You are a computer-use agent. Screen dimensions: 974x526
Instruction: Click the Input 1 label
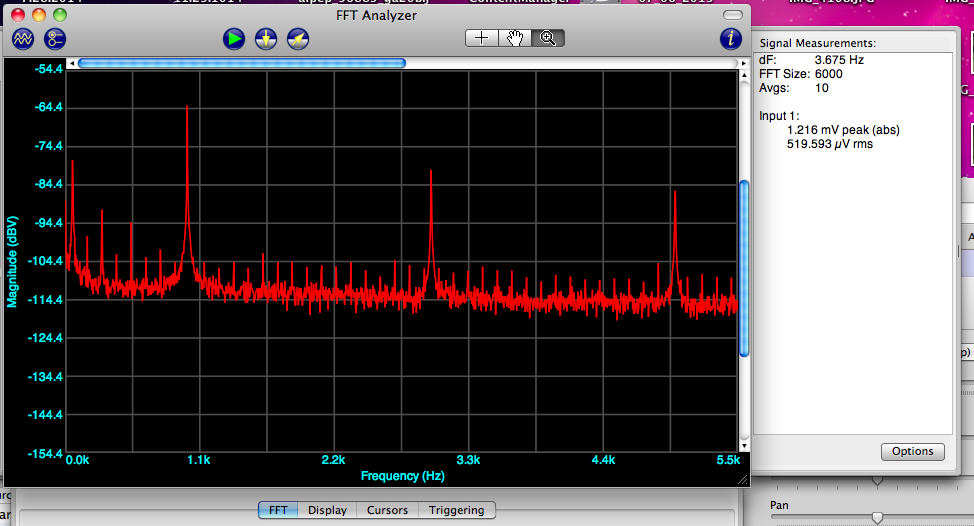click(x=779, y=116)
